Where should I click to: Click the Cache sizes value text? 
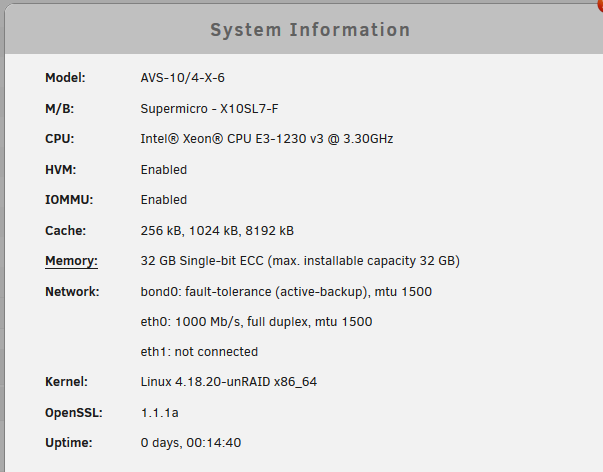(x=217, y=231)
